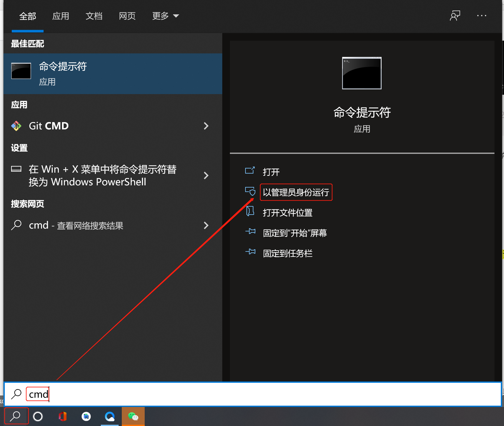Click the admin shield icon
This screenshot has height=426, width=504.
click(250, 191)
